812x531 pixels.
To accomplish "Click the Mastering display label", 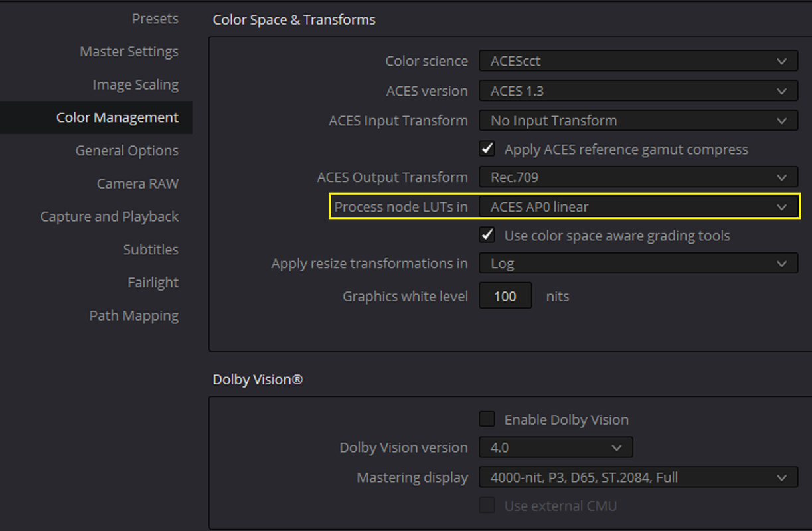I will pos(412,477).
